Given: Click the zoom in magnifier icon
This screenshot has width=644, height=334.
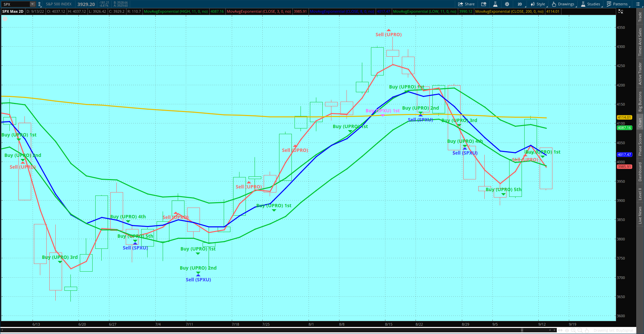Looking at the screenshot, I should click(573, 330).
